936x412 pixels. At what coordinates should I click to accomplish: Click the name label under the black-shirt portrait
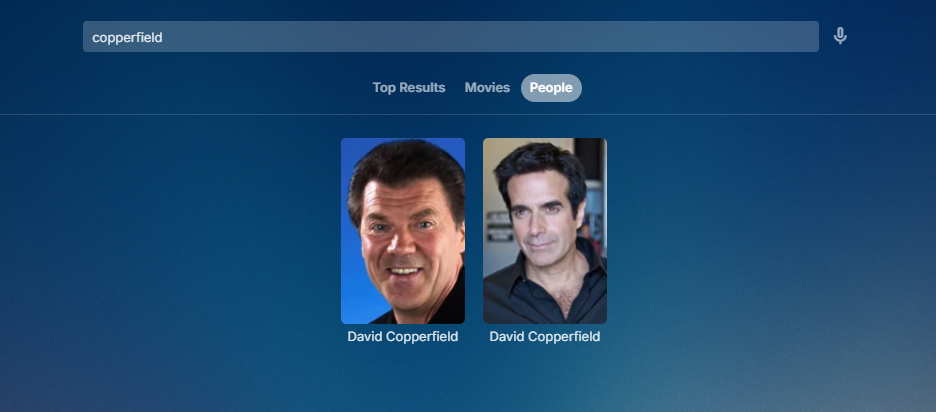pyautogui.click(x=545, y=337)
